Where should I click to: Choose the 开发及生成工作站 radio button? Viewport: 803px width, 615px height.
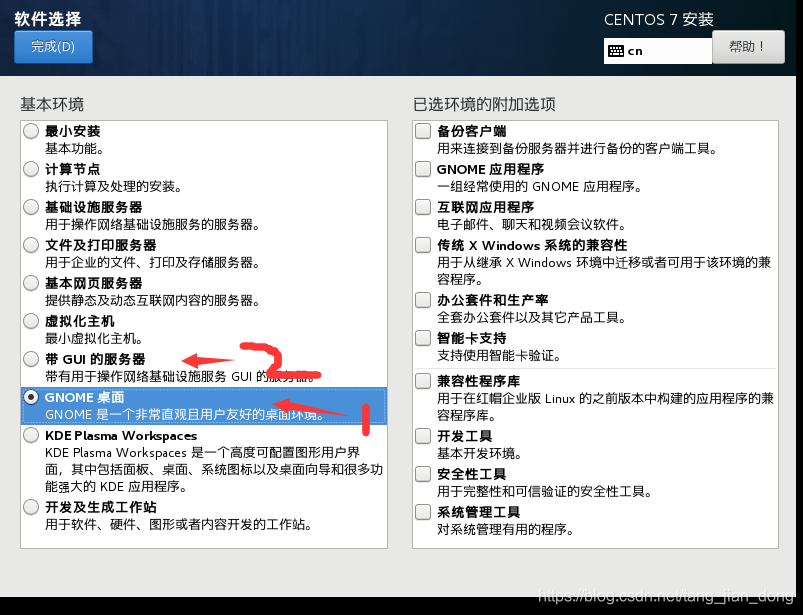pyautogui.click(x=31, y=507)
